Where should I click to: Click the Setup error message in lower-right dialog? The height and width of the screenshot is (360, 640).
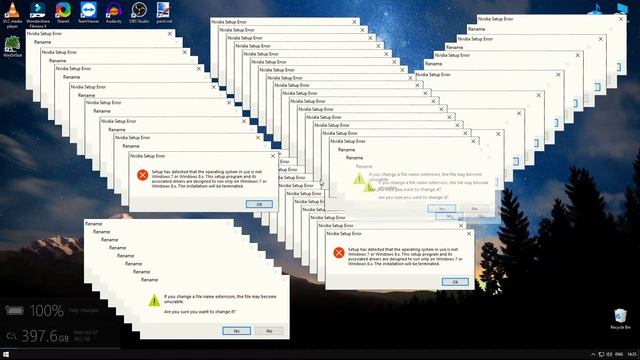(x=405, y=256)
